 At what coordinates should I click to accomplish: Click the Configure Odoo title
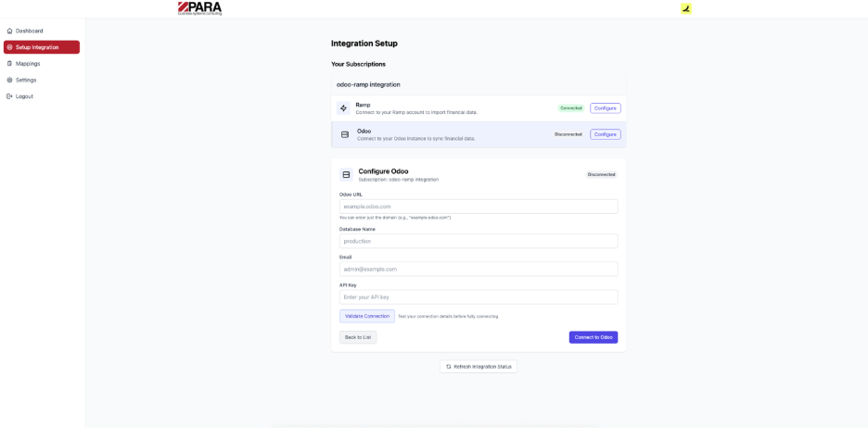coord(383,171)
